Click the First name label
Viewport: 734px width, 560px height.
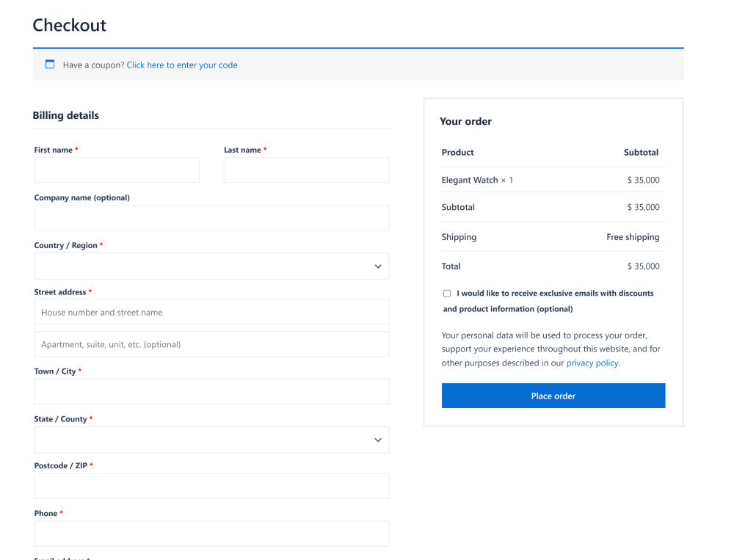(x=54, y=150)
